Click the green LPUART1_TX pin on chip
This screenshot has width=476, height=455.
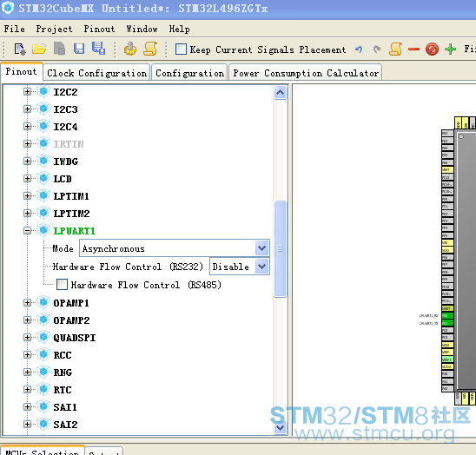tap(447, 323)
